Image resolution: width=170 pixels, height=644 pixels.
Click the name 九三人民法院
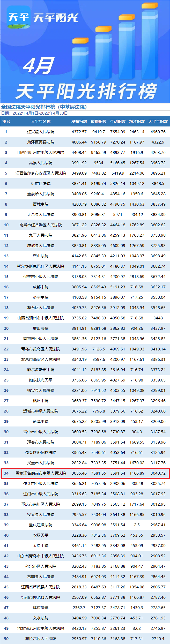[41, 235]
